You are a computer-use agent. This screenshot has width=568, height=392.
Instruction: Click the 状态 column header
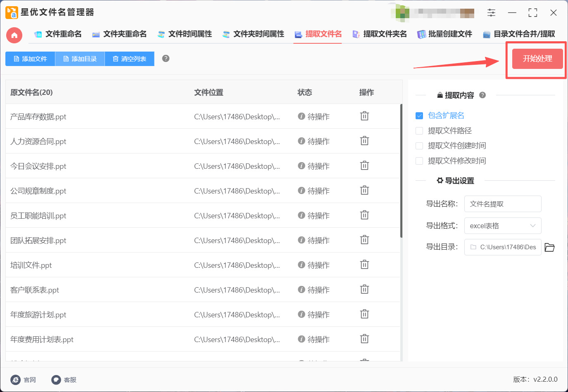304,92
